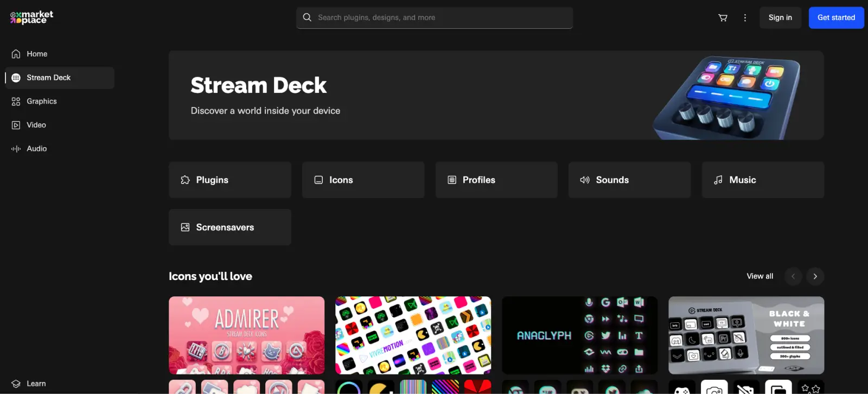This screenshot has height=394, width=868.
Task: Click the Sounds speaker icon
Action: (585, 180)
